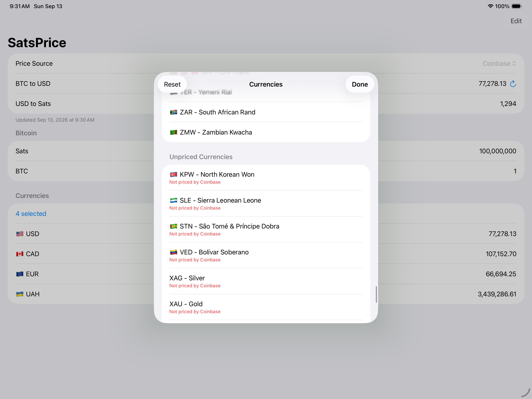This screenshot has height=399, width=532.
Task: Refresh the BTC to USD price
Action: click(x=513, y=84)
